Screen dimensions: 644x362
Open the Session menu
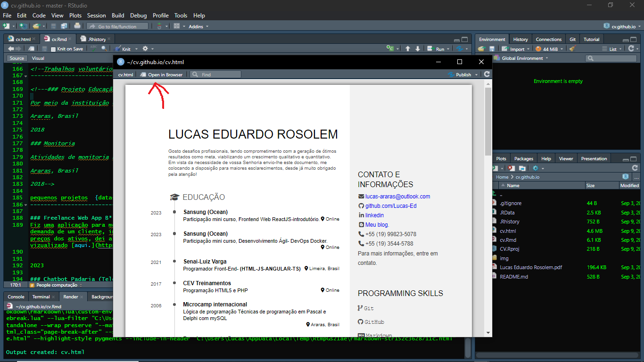tap(97, 16)
